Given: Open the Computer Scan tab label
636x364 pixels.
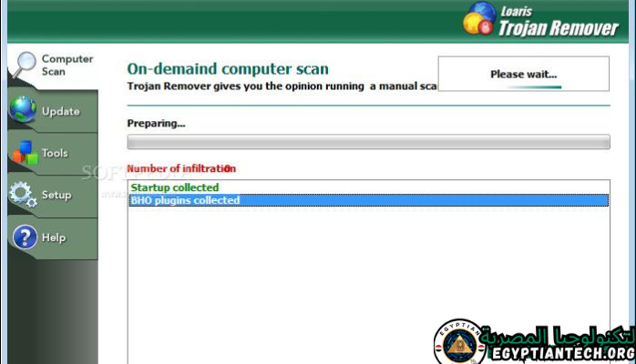Looking at the screenshot, I should 67,66.
